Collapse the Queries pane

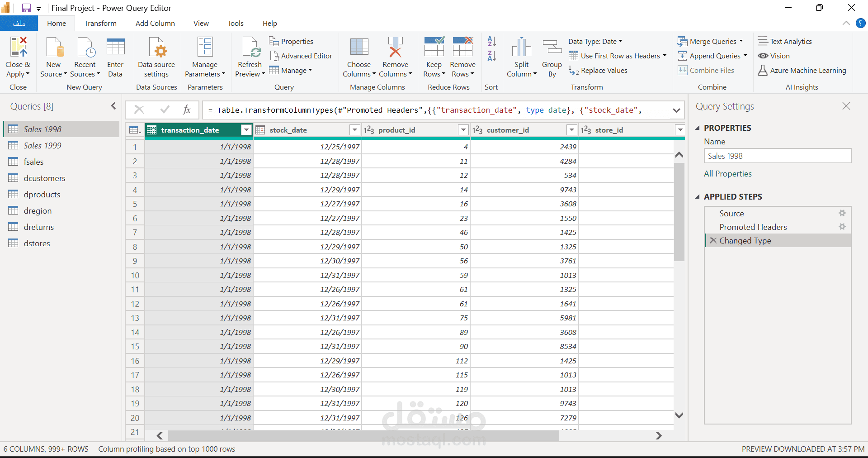pos(113,106)
